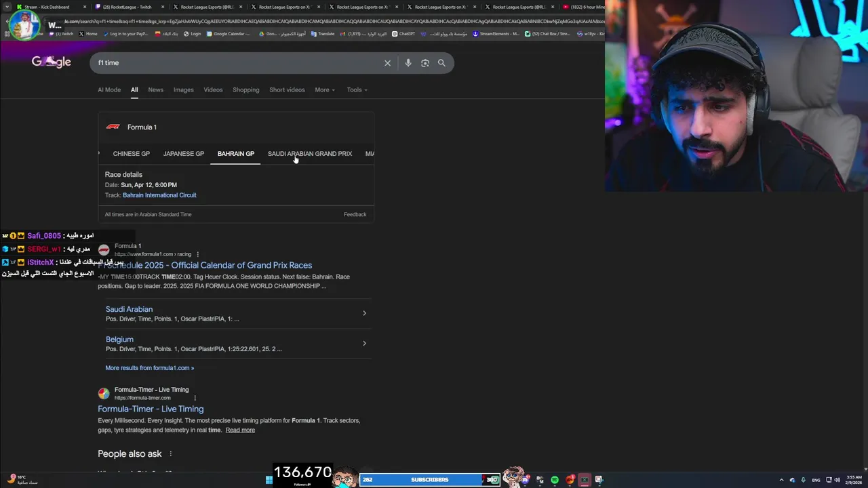Open the Belgium sitelink
Viewport: 868px width, 488px height.
[x=119, y=339]
